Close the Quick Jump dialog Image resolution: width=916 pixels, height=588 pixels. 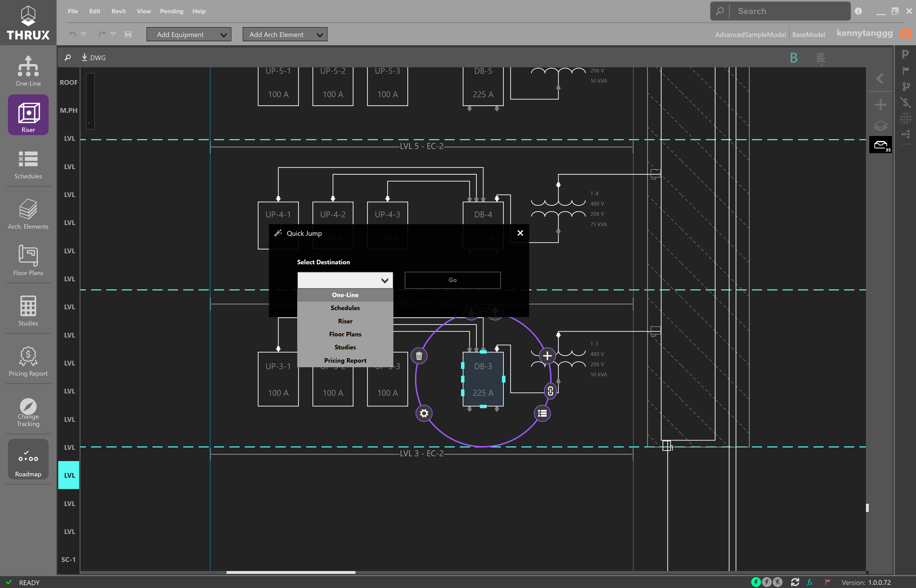pyautogui.click(x=520, y=233)
